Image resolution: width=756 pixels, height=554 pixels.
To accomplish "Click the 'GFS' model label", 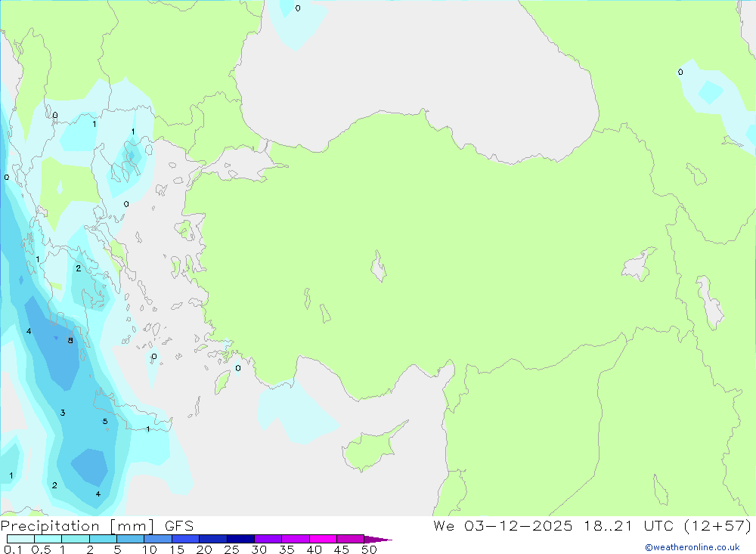I will [x=179, y=526].
